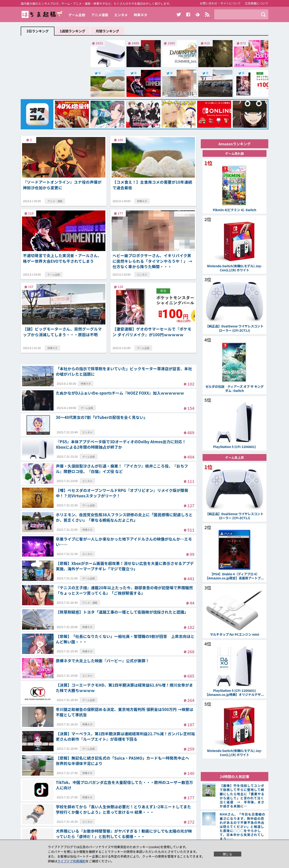The height and width of the screenshot is (868, 289).
Task: Open 原爆ネタで大炎上した映画『バービー』article
Action: (102, 661)
